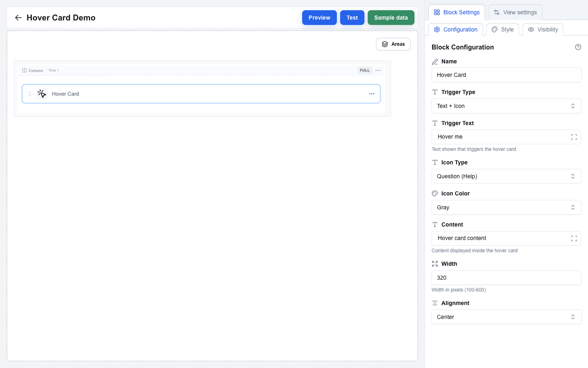Screen dimensions: 588x368
Task: Click the help question mark icon in Block Configuration
Action: click(578, 47)
